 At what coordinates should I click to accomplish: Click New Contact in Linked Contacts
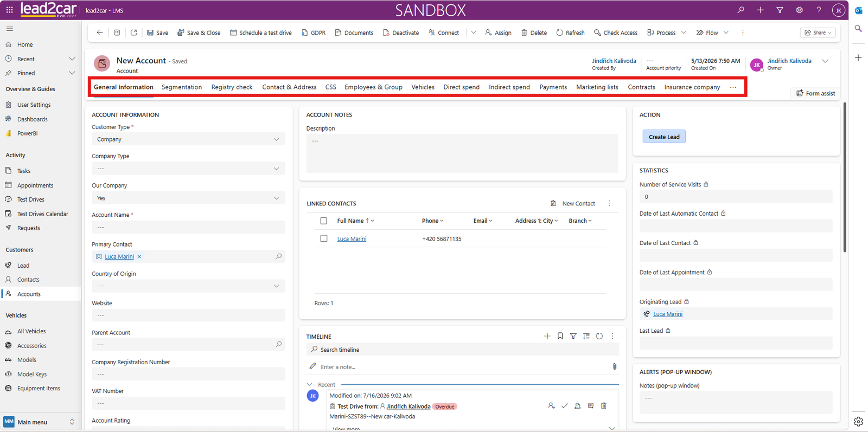[573, 203]
